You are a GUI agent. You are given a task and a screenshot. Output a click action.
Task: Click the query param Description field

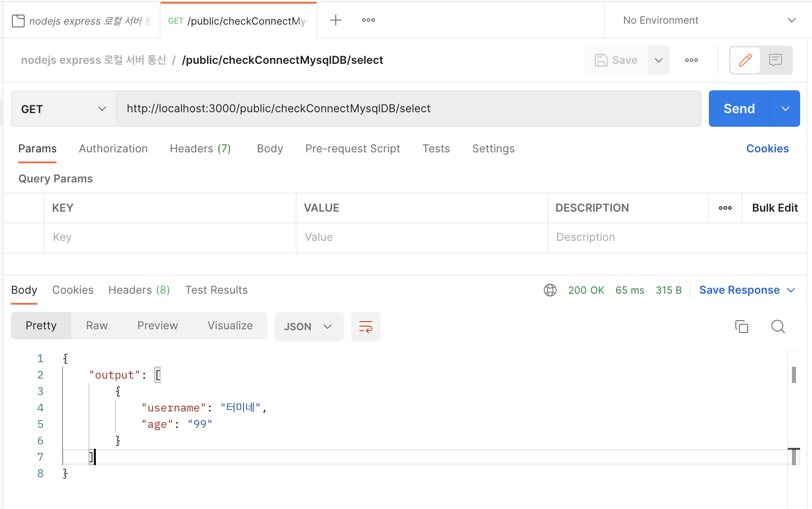677,237
